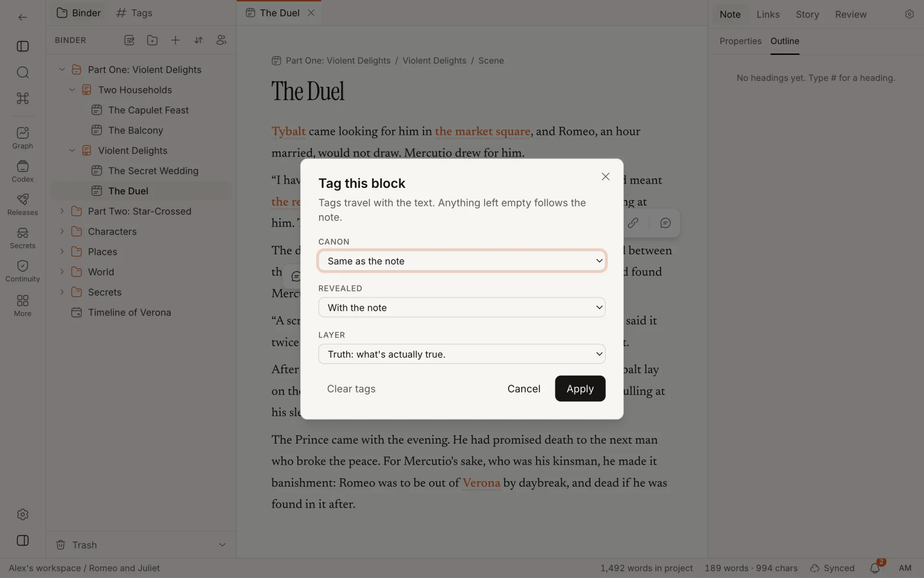Expand the Characters folder
This screenshot has width=924, height=578.
pyautogui.click(x=62, y=231)
